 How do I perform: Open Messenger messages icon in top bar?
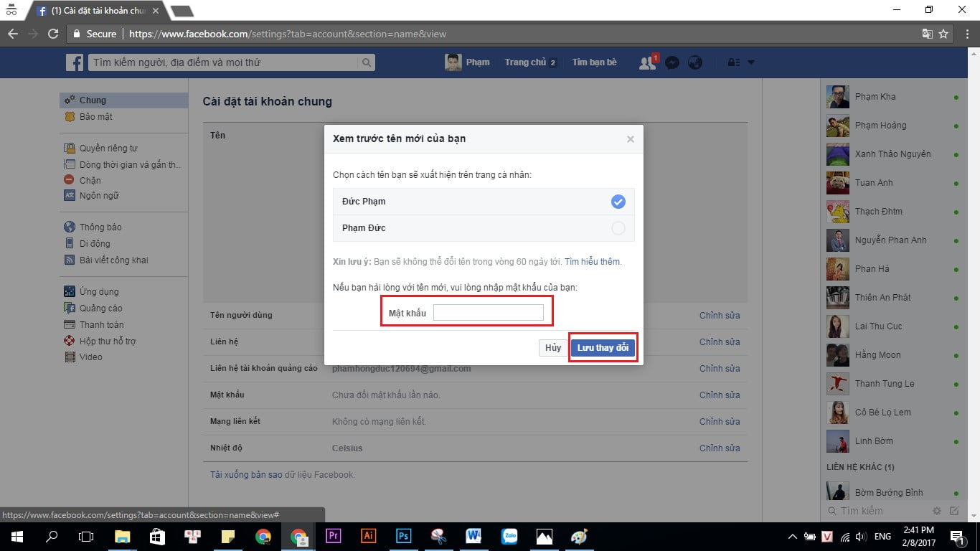[x=672, y=62]
